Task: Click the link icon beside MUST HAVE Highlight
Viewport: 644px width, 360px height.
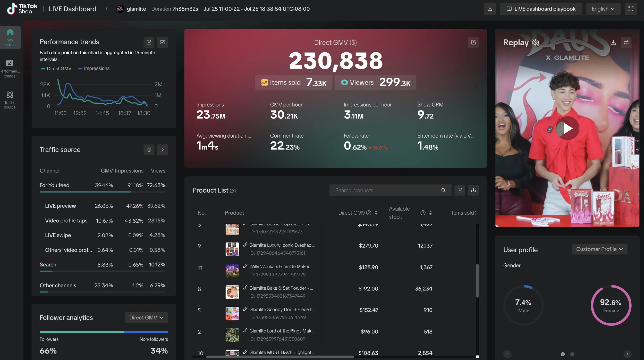Action: [245, 352]
